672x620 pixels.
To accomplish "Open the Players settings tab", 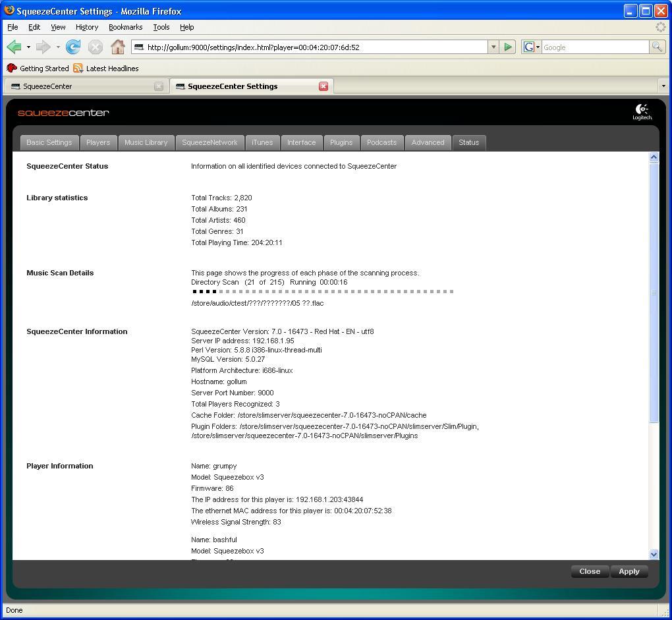I will [98, 143].
